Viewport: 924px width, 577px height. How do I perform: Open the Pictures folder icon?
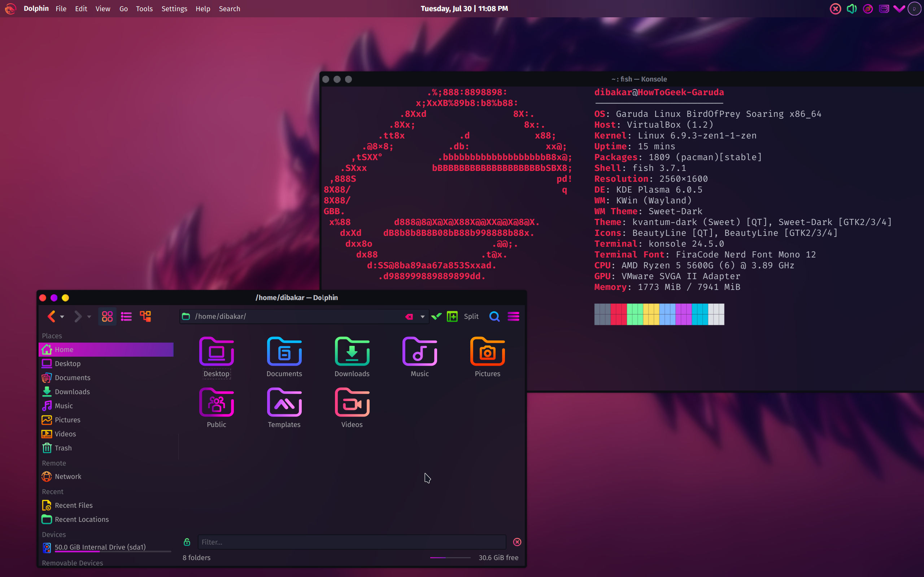(x=487, y=352)
